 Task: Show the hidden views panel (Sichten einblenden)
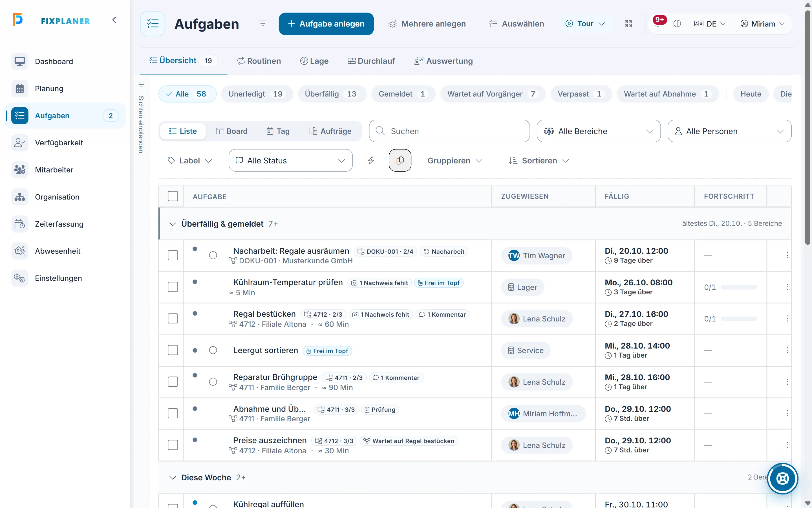(x=141, y=118)
